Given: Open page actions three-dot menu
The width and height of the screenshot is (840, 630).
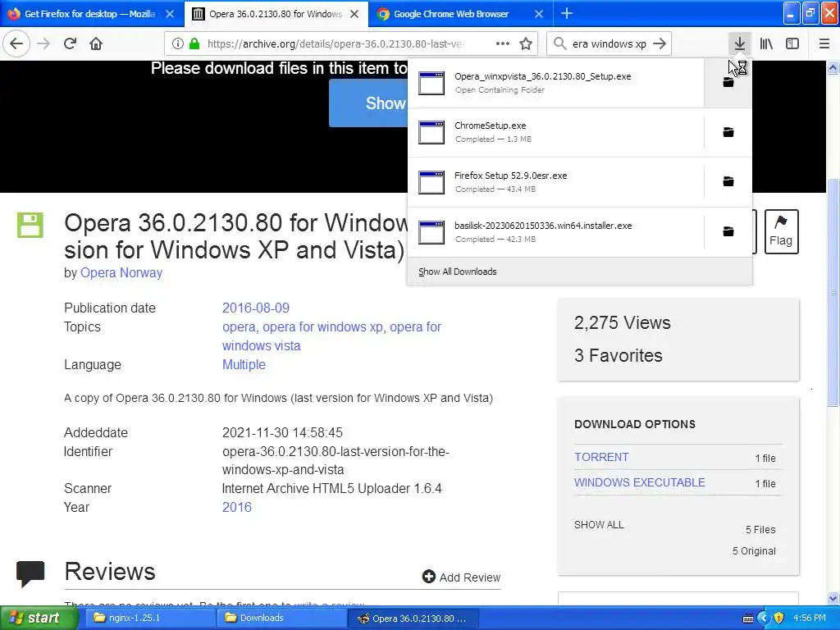Looking at the screenshot, I should tap(503, 44).
